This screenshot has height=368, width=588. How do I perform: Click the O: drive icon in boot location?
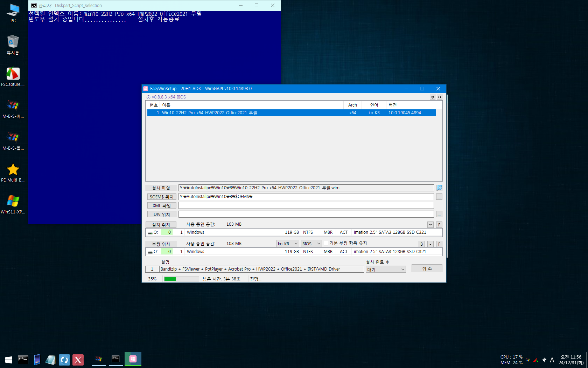point(150,252)
